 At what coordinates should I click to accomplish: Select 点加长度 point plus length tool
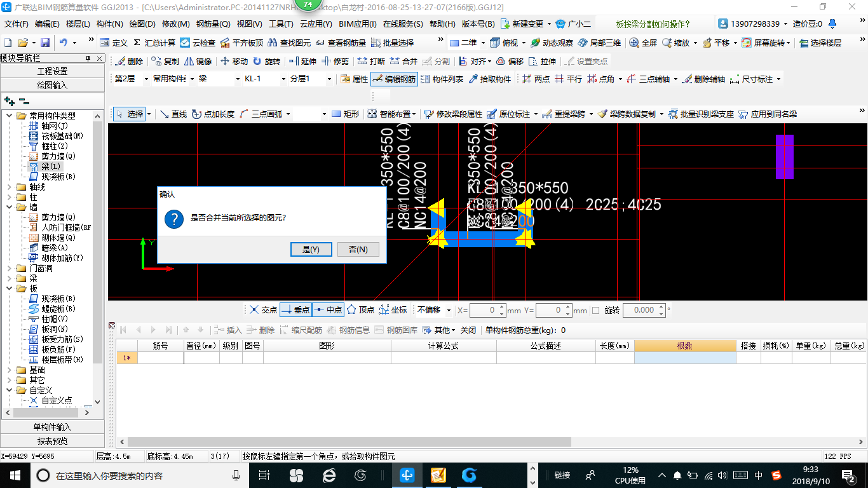click(213, 114)
